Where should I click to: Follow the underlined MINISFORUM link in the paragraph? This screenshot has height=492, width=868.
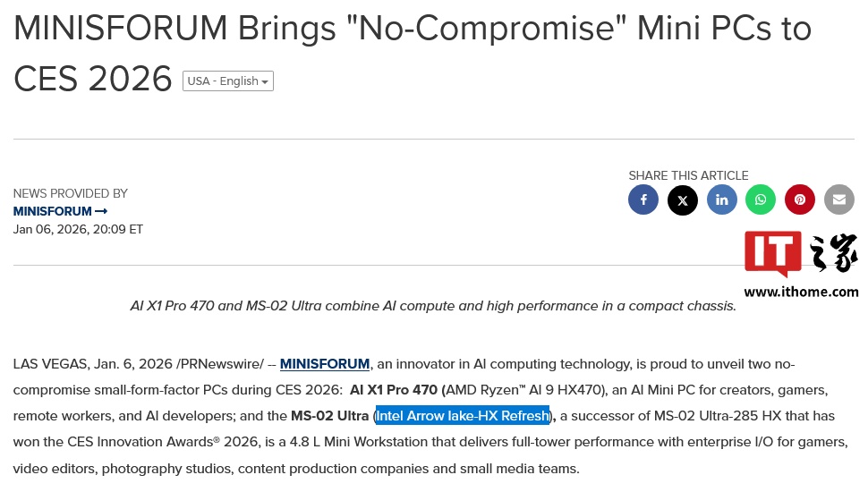click(x=325, y=363)
